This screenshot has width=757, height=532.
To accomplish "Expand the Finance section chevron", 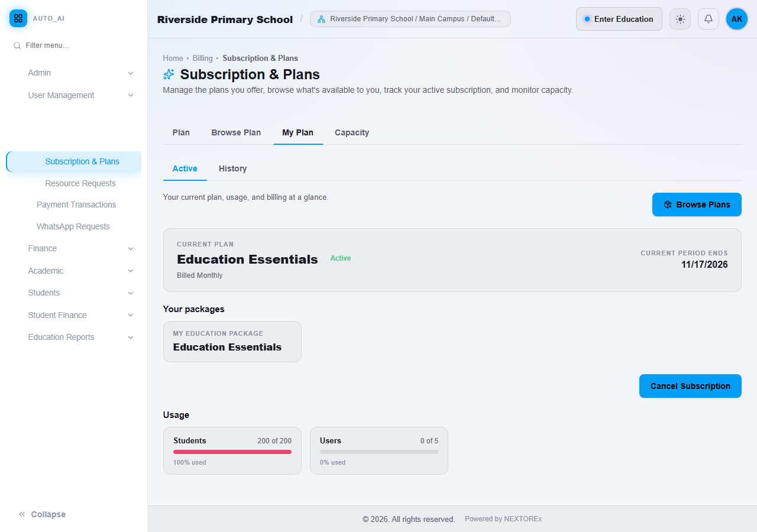I will (x=131, y=249).
